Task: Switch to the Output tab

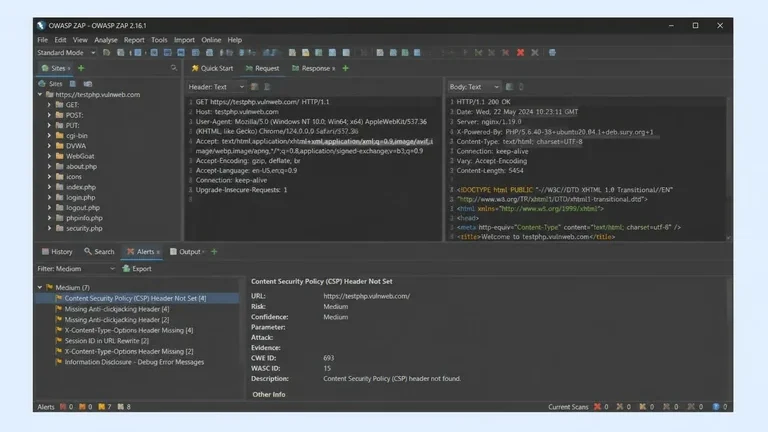Action: pyautogui.click(x=186, y=251)
